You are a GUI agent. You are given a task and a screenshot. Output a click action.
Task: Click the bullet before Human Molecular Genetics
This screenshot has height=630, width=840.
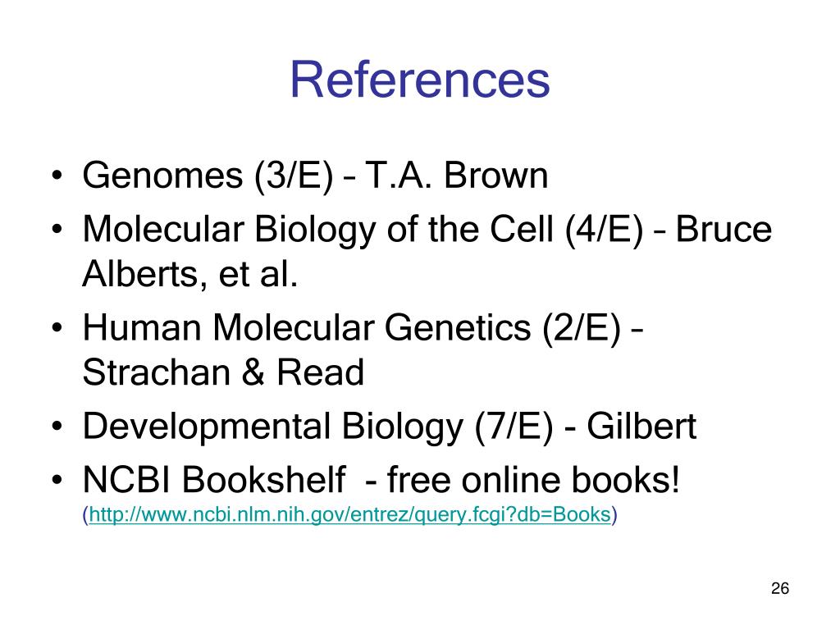tap(57, 328)
